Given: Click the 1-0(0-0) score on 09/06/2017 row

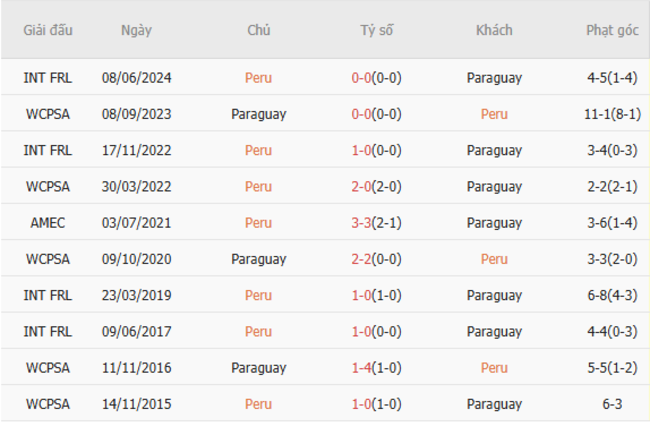Looking at the screenshot, I should point(377,332).
